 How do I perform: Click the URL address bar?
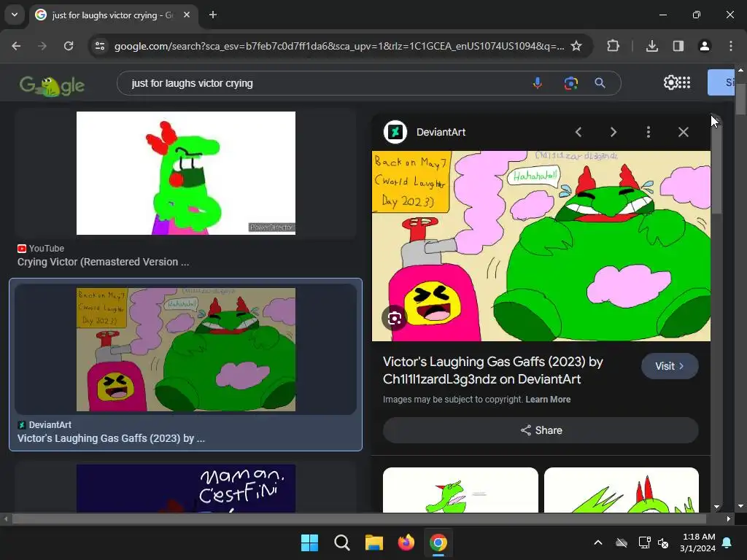coord(338,46)
